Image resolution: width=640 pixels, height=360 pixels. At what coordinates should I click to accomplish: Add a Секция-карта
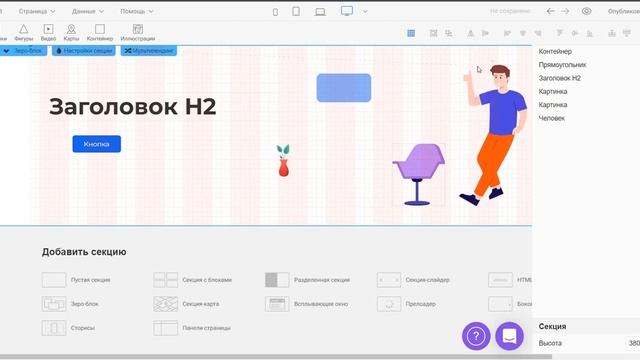[187, 304]
